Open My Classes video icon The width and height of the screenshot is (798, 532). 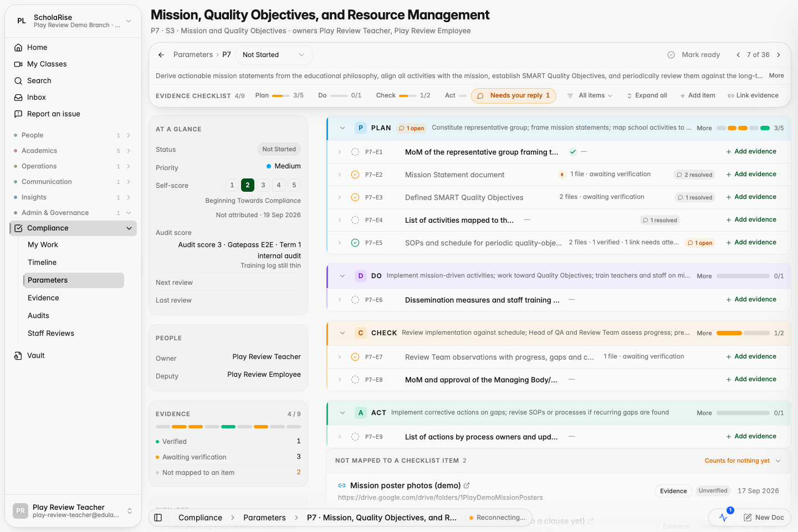18,64
